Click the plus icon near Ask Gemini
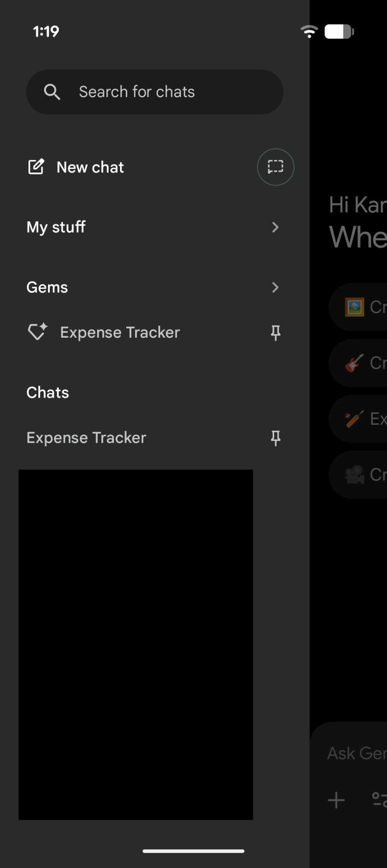Viewport: 387px width, 868px height. point(336,801)
